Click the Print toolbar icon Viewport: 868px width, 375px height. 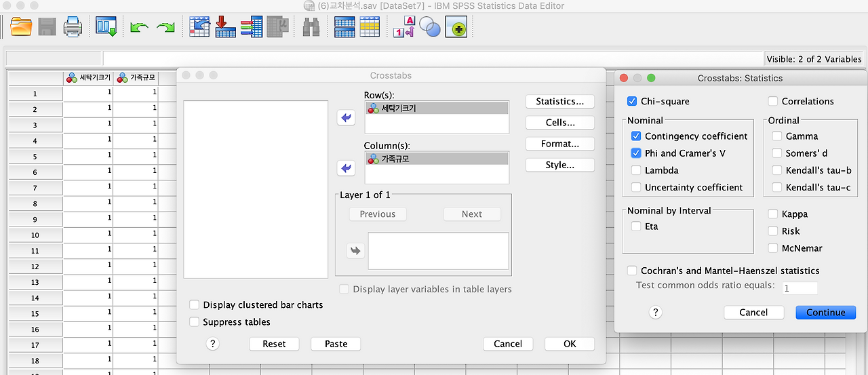coord(73,27)
